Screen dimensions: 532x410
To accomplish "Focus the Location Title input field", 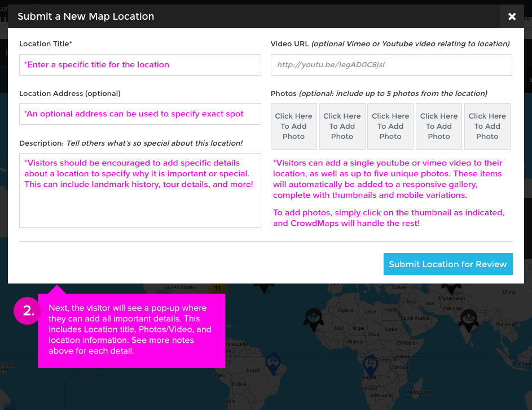I will pyautogui.click(x=140, y=65).
